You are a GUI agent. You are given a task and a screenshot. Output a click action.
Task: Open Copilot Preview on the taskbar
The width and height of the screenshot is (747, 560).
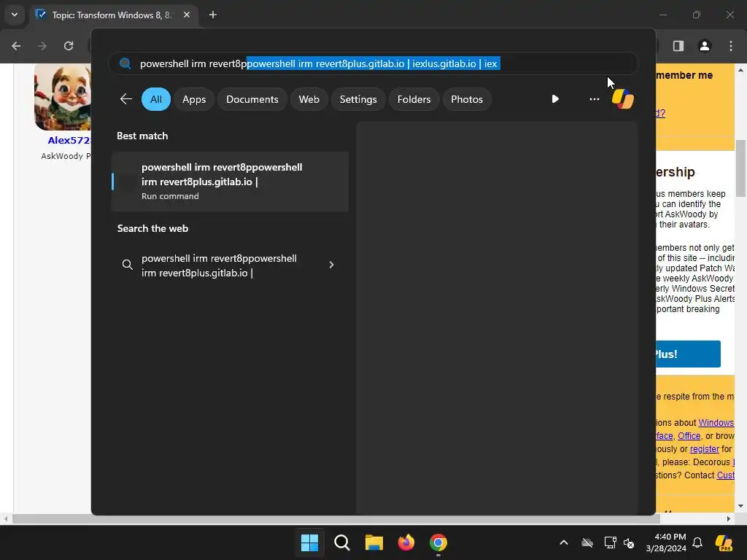coord(724,542)
